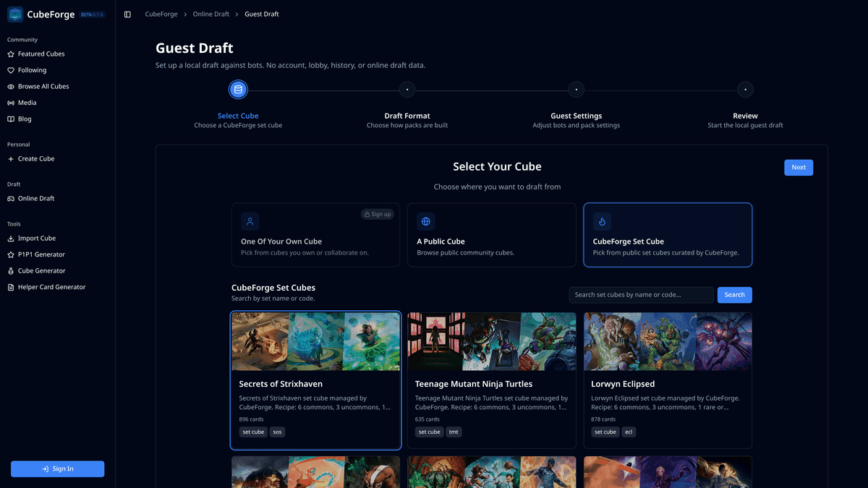868x488 pixels.
Task: Click the Draft Format step label
Action: [407, 116]
